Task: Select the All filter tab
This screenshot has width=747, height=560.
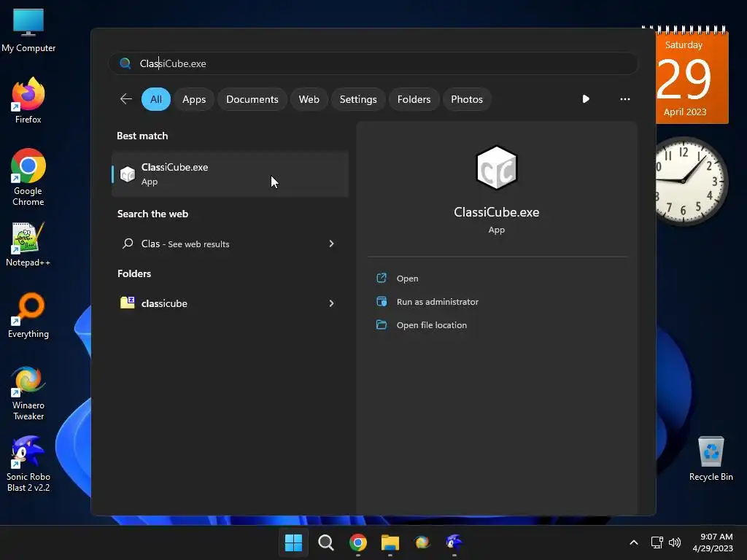Action: click(156, 99)
